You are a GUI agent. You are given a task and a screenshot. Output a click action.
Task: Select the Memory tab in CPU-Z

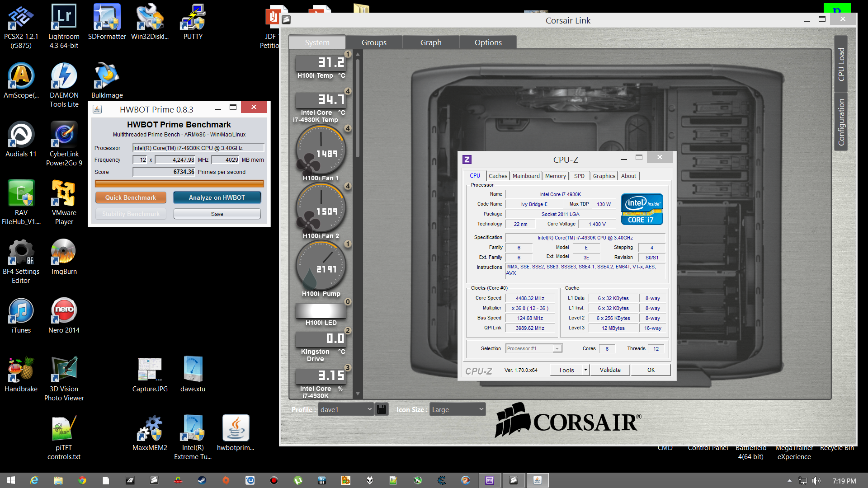[555, 176]
